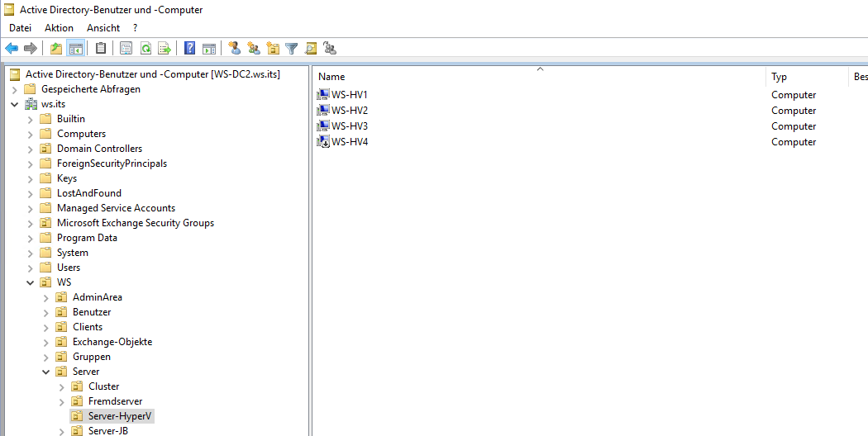Select the root Active Directory-Benutzer node
868x436 pixels.
(x=153, y=74)
